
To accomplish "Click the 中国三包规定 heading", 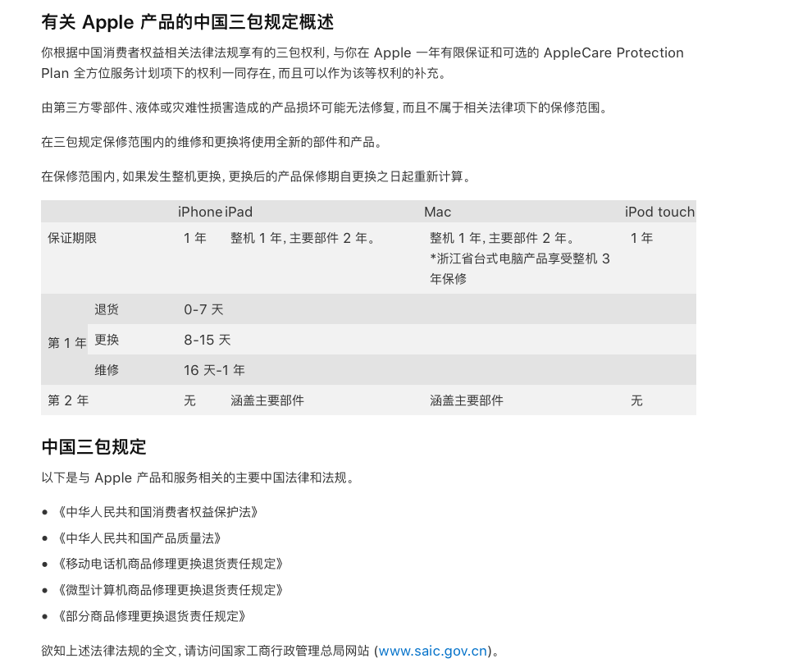I will coord(93,447).
